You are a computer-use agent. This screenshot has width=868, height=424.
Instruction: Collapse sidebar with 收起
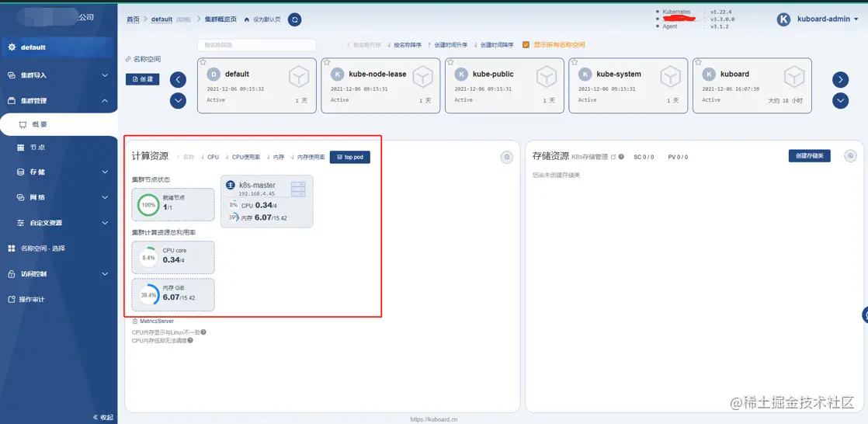coord(103,417)
